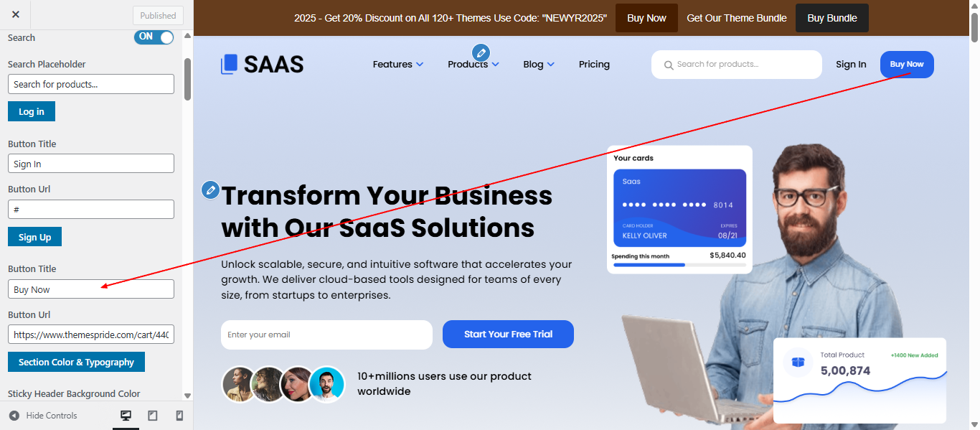Click the SAAS site logo
This screenshot has height=430, width=980.
[x=263, y=64]
